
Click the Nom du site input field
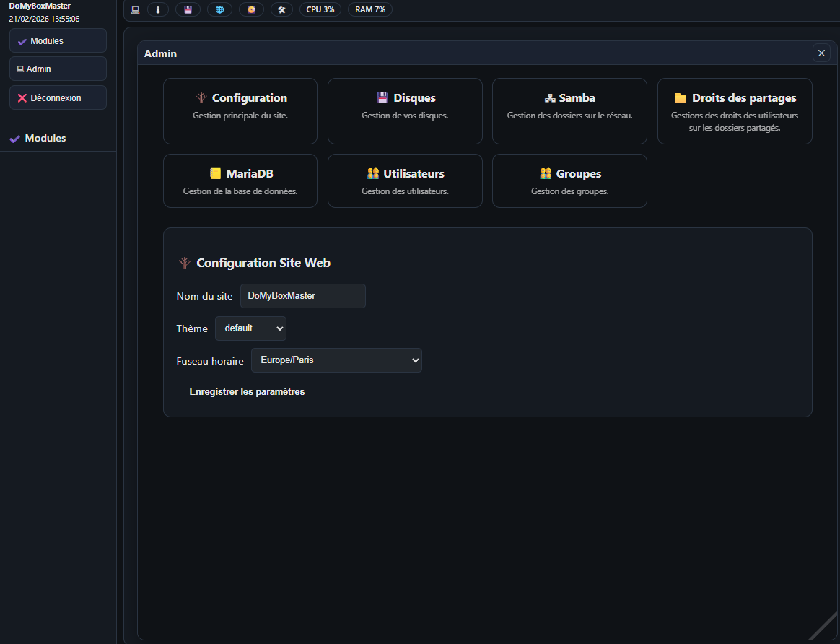(x=302, y=296)
